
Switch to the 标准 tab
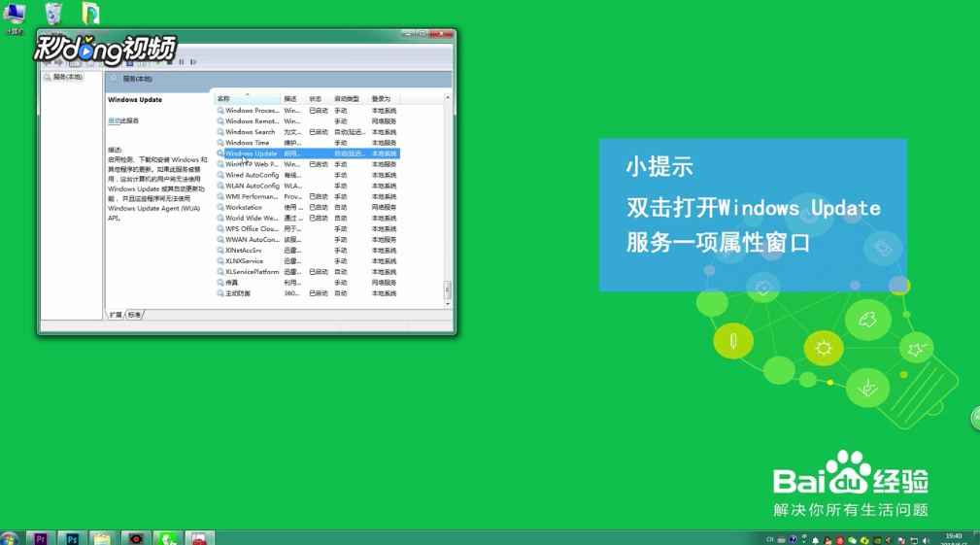134,315
